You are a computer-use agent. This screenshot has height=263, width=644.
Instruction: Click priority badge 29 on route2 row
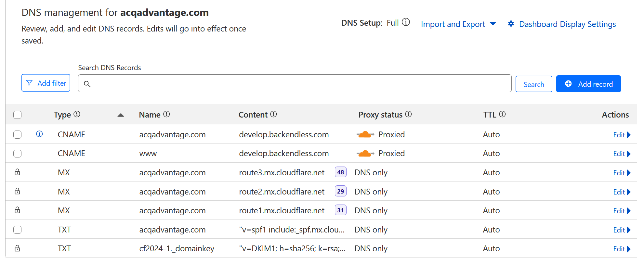340,191
